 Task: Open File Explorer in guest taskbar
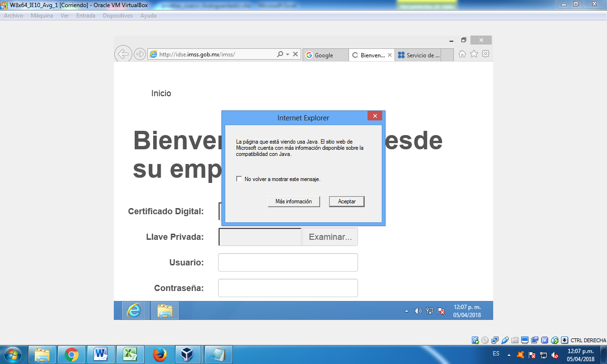point(165,310)
